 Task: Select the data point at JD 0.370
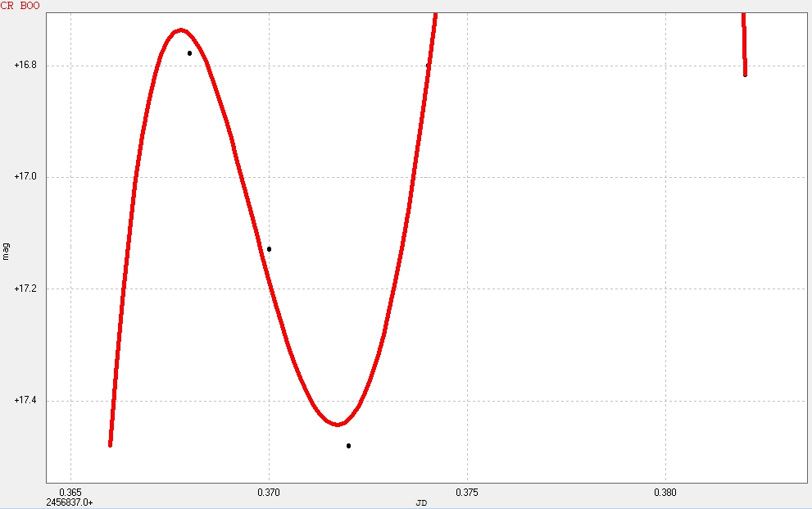pos(269,249)
